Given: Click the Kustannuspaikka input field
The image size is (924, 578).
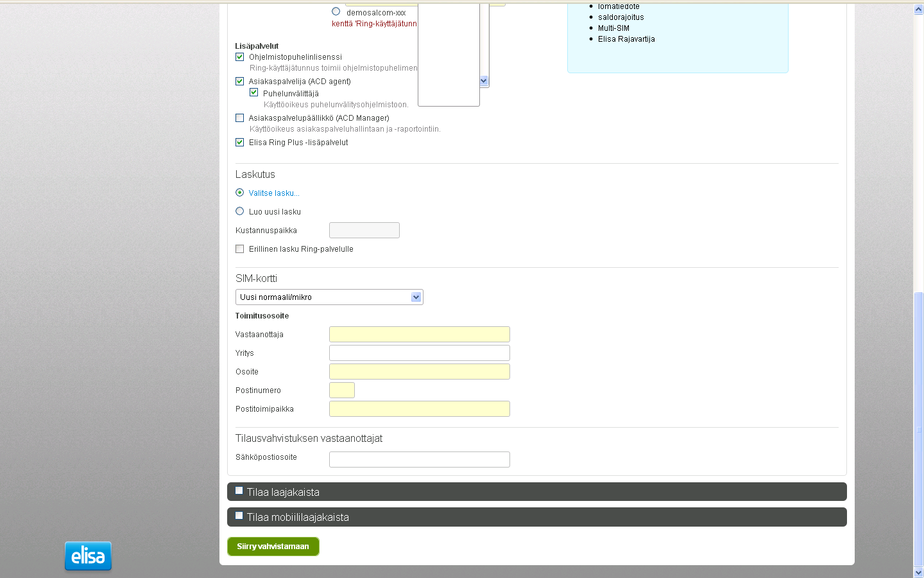Looking at the screenshot, I should tap(364, 230).
